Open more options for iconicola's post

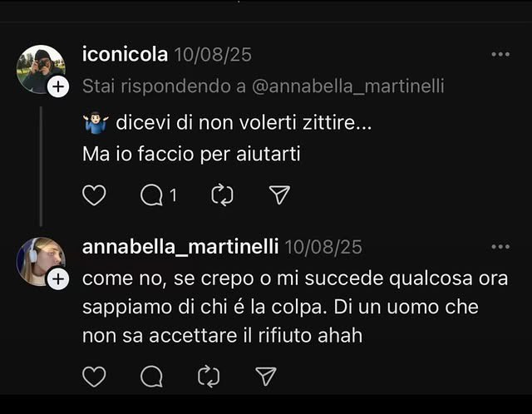[500, 55]
